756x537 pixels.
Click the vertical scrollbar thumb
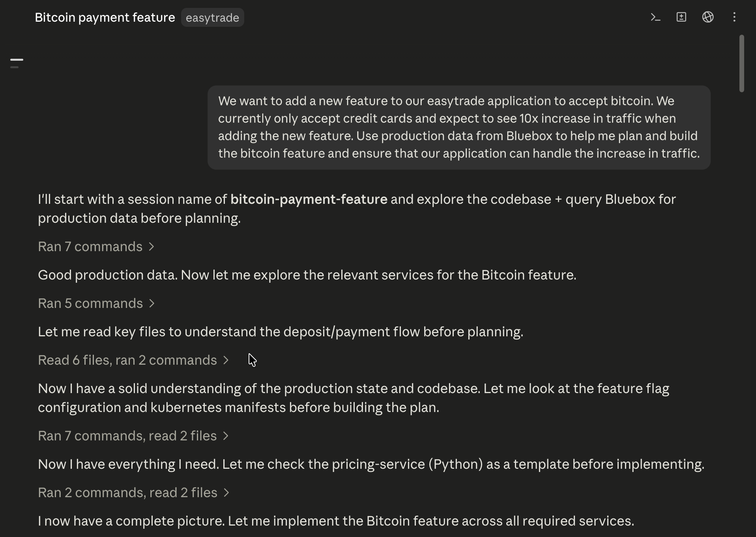point(742,64)
